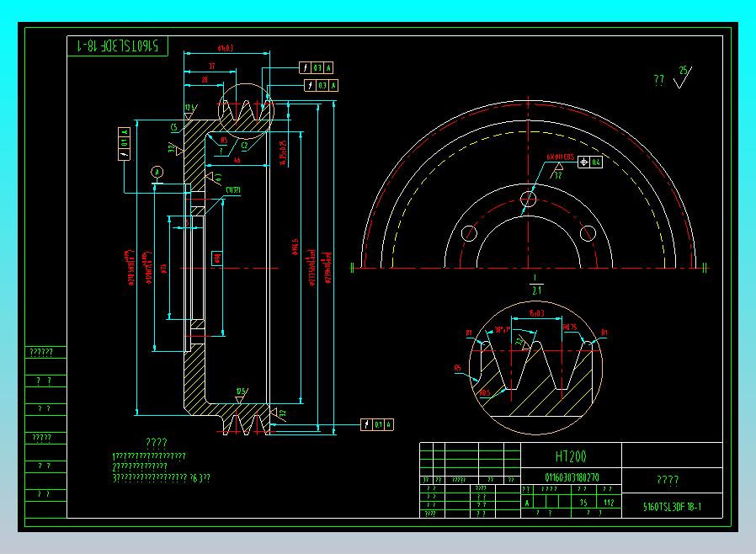Select the 46 depth dimension text
Image resolution: width=756 pixels, height=554 pixels.
pyautogui.click(x=237, y=160)
